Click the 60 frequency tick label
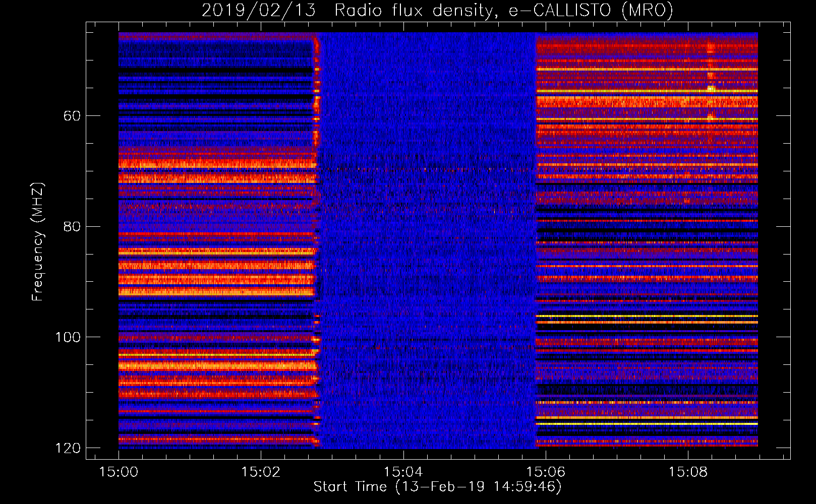Image resolution: width=816 pixels, height=504 pixels. click(x=72, y=116)
